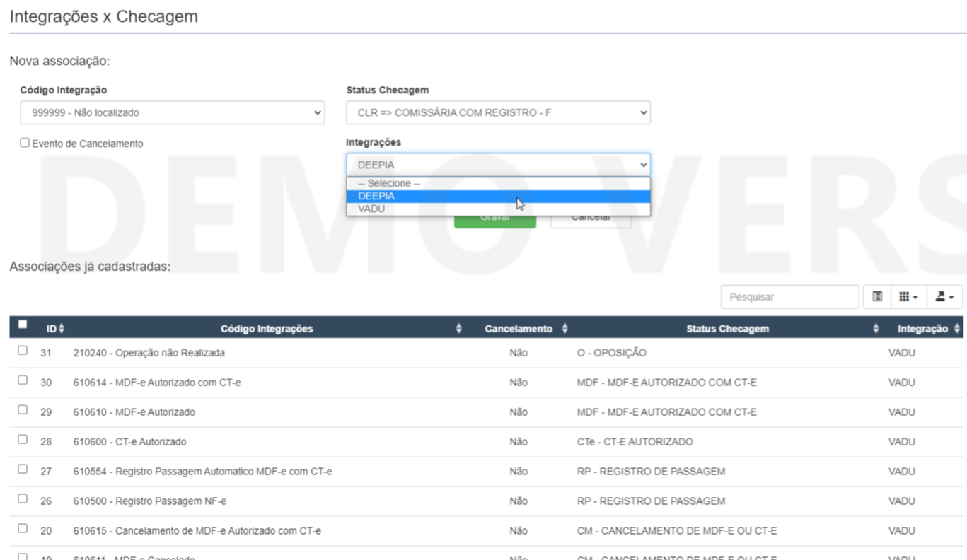Select row 31 Operação não Realizada checkbox

[x=23, y=351]
